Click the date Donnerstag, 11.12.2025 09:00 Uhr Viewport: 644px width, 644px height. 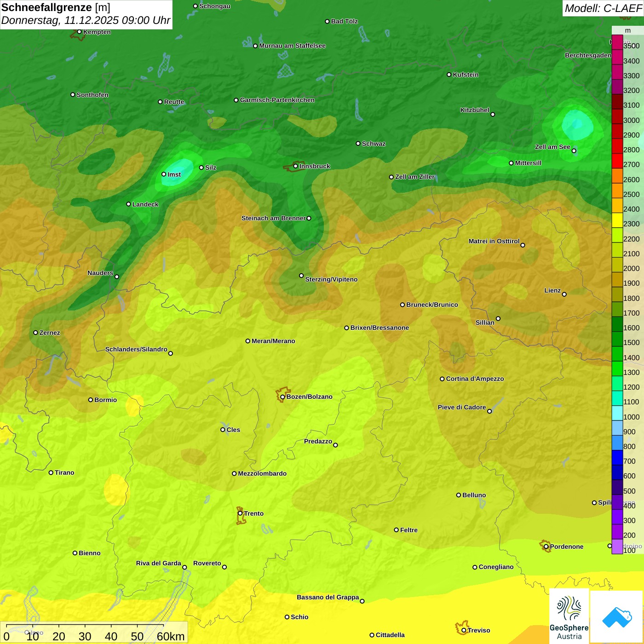86,20
